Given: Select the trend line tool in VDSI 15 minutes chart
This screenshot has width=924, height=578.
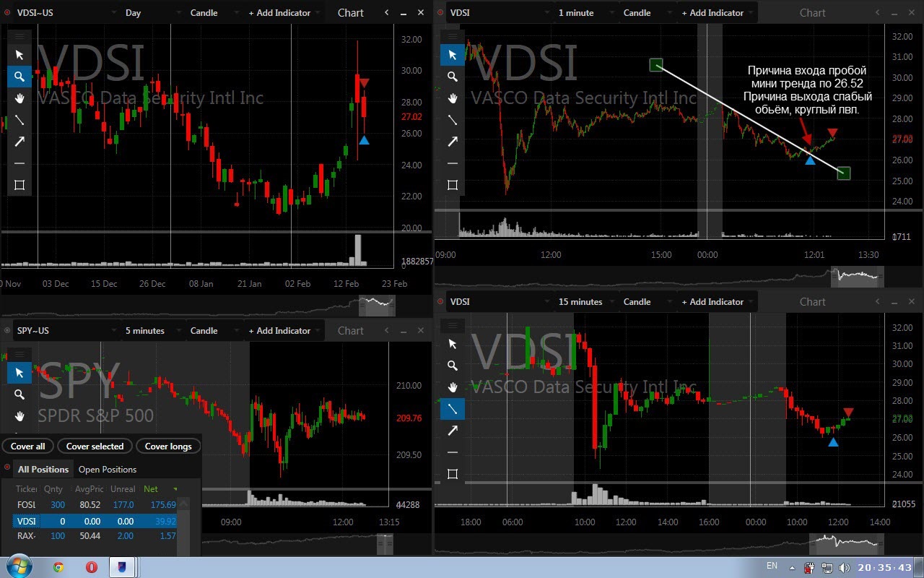Looking at the screenshot, I should pyautogui.click(x=453, y=409).
